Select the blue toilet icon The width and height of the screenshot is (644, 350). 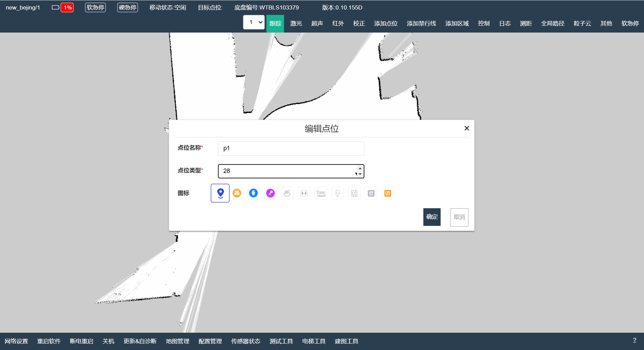(x=254, y=193)
